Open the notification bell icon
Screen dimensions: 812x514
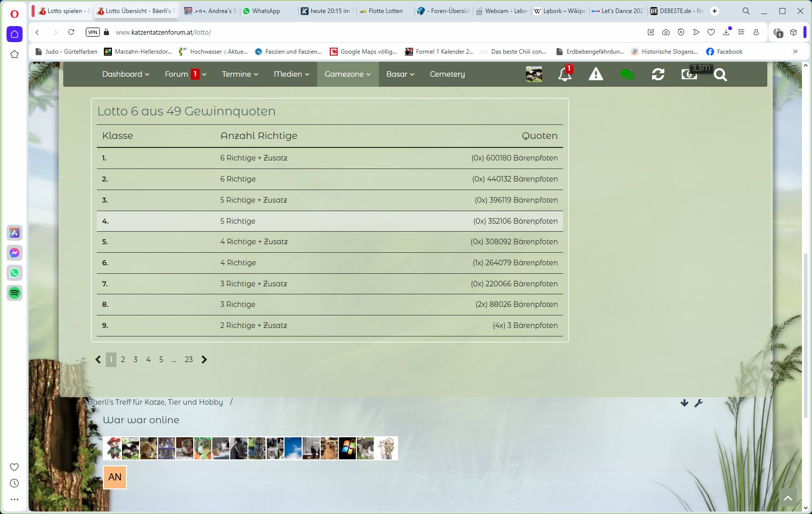point(565,75)
